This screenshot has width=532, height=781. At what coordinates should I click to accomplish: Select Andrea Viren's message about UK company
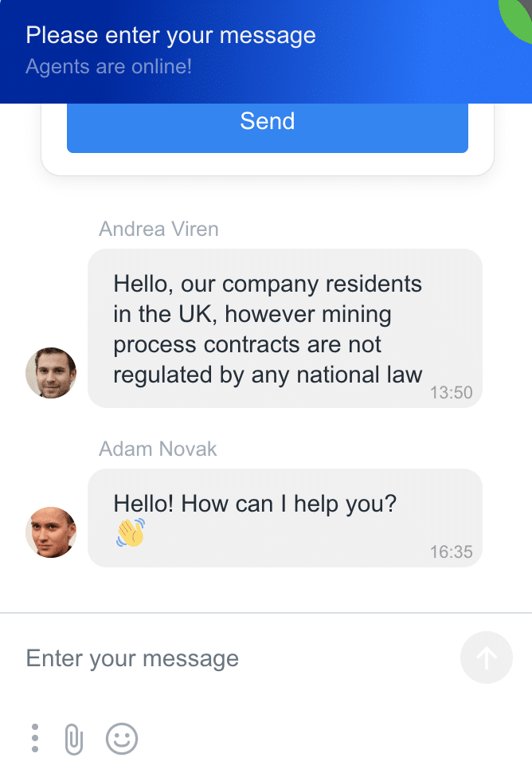284,328
